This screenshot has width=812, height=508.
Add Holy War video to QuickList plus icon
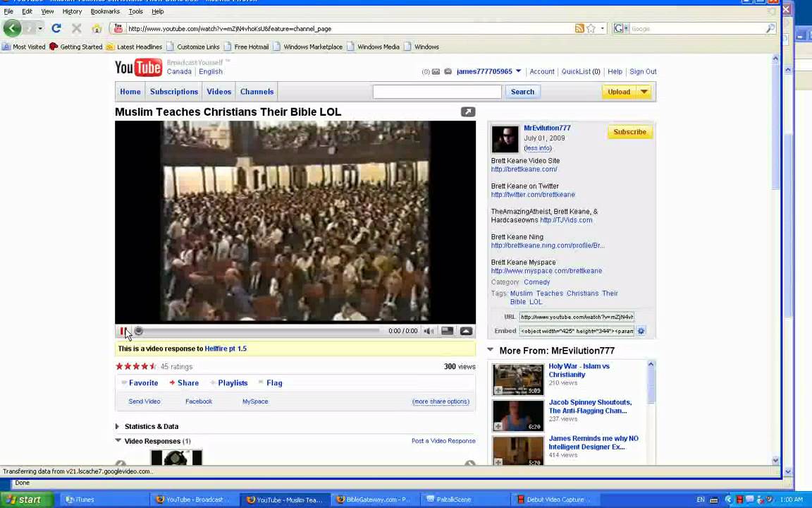pyautogui.click(x=498, y=390)
